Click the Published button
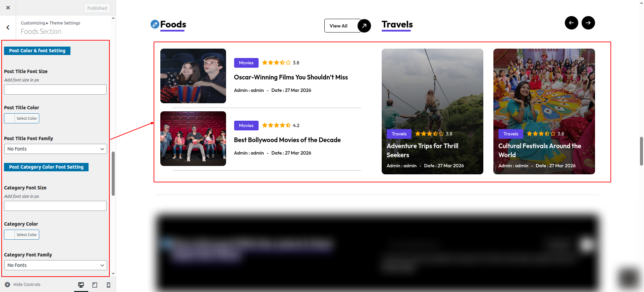Viewport: 644px width, 292px height. (97, 8)
